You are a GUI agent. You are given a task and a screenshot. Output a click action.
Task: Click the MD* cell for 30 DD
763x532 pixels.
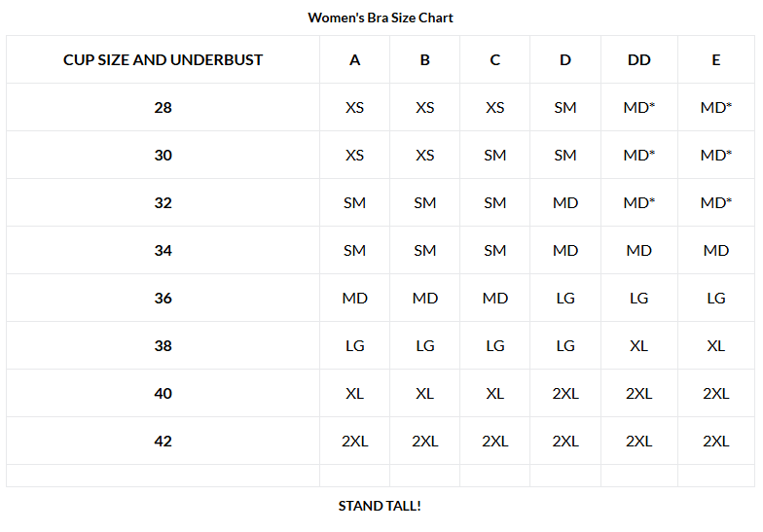tap(638, 155)
